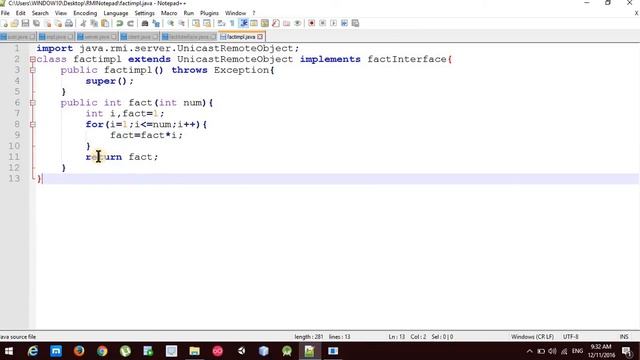Select the factimpl.java tab

[x=241, y=37]
